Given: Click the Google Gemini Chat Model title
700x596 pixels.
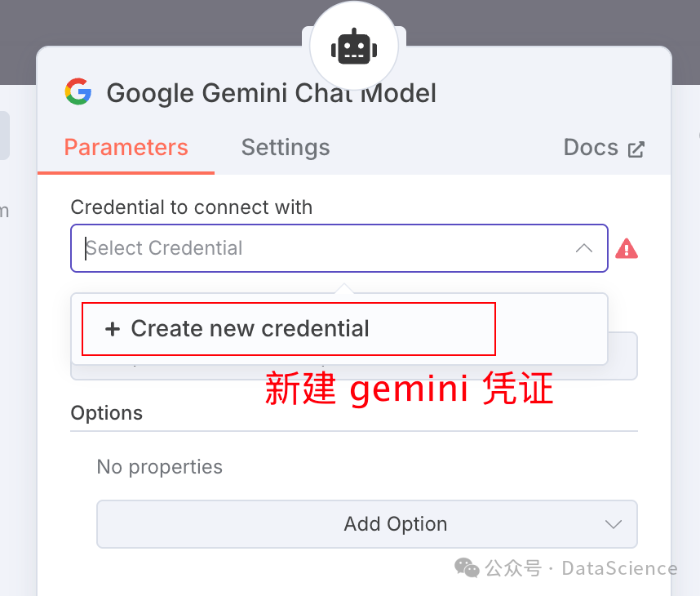Looking at the screenshot, I should tap(272, 93).
